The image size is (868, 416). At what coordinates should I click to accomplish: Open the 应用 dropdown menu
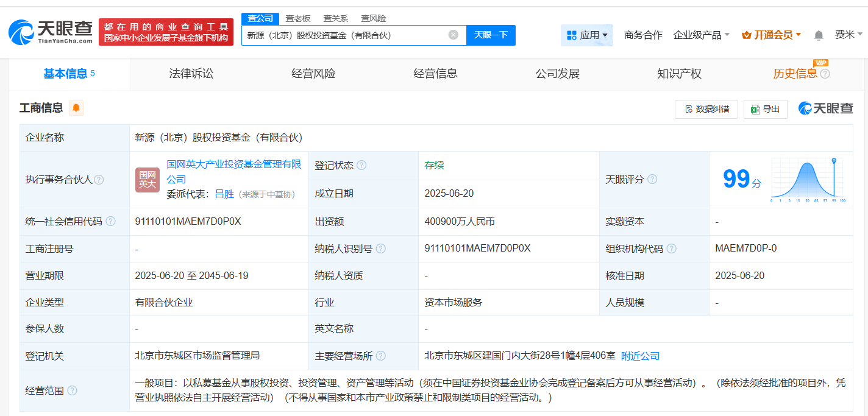pyautogui.click(x=586, y=35)
